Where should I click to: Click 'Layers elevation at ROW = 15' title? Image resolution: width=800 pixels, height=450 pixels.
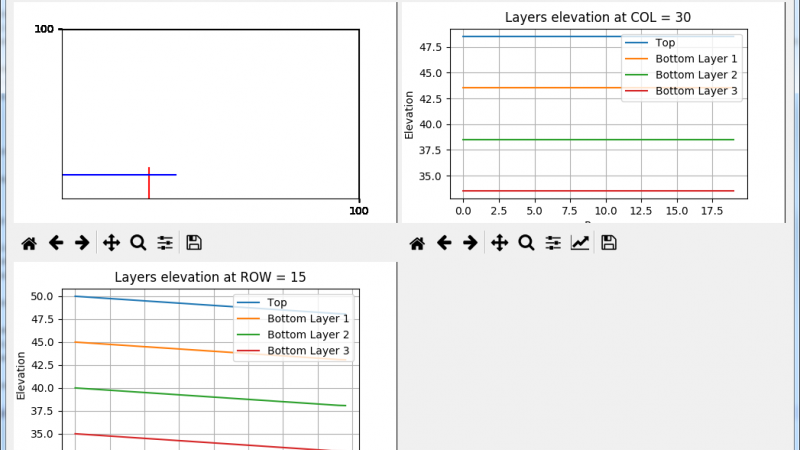pos(210,277)
